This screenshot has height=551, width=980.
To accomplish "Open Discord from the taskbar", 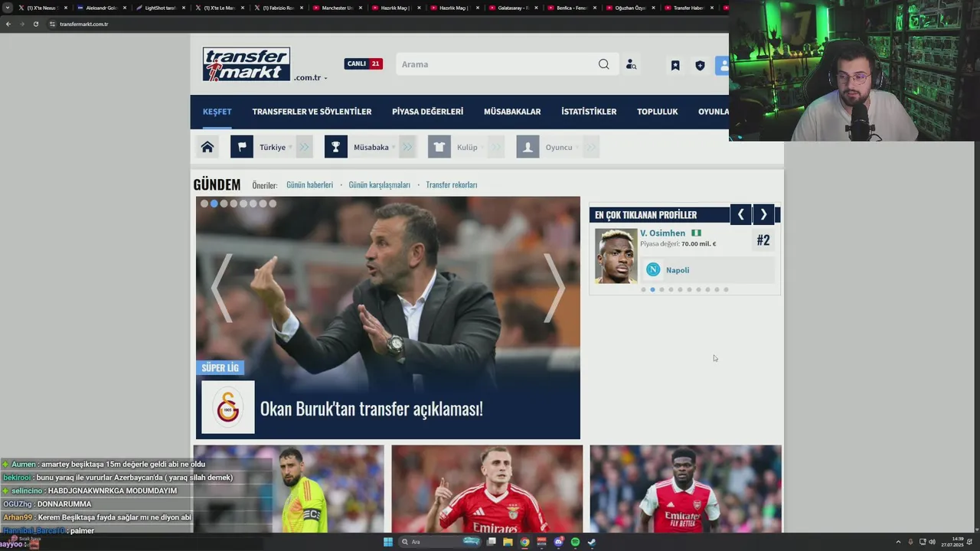I will 558,542.
